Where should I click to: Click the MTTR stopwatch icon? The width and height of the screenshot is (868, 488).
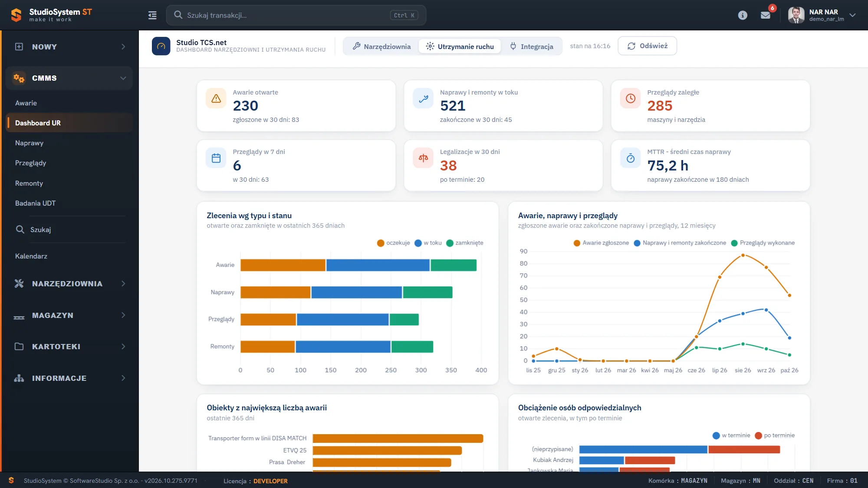631,158
